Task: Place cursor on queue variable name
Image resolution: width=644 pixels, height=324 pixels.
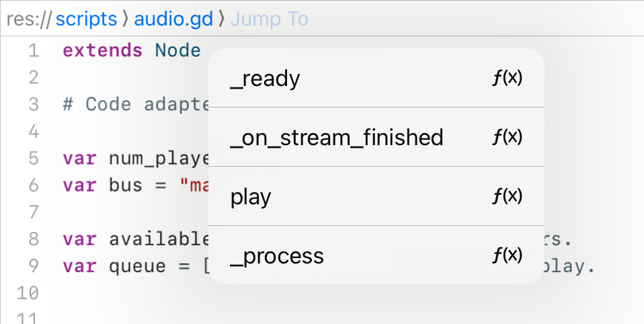Action: pos(137,266)
